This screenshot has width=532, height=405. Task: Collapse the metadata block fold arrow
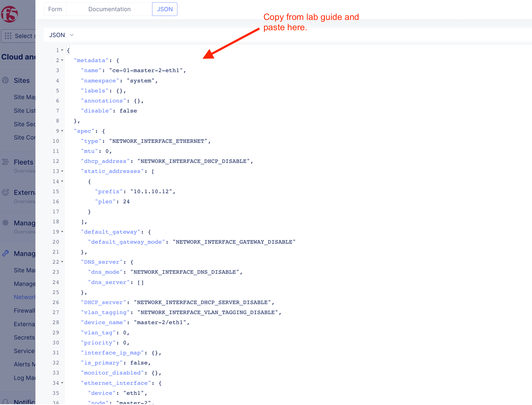coord(62,60)
